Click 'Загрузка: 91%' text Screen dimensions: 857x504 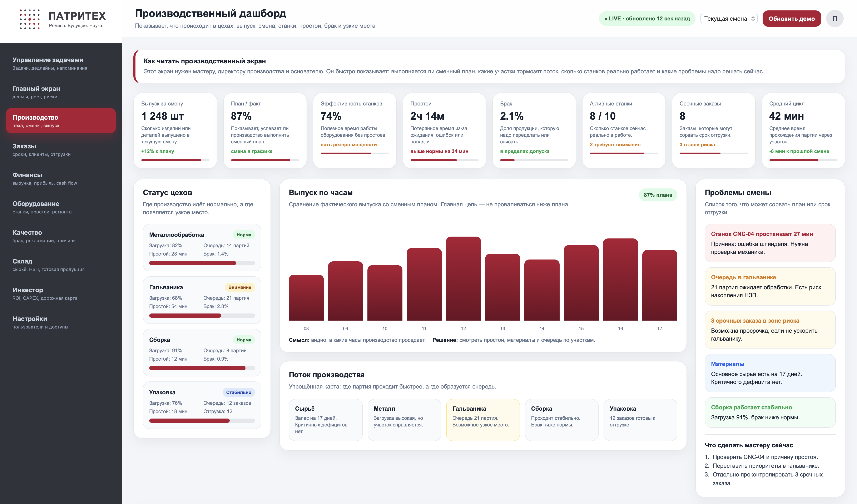(166, 351)
